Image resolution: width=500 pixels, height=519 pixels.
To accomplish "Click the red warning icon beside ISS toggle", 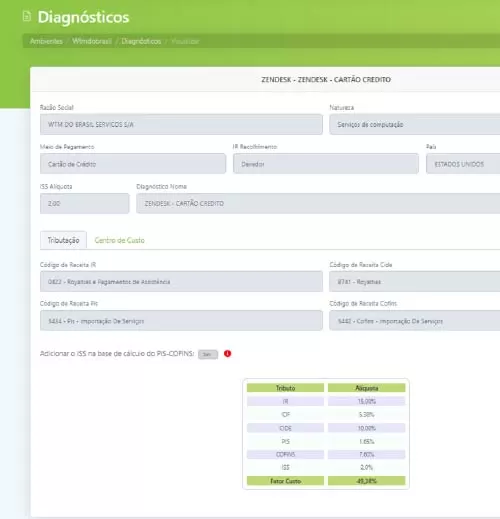I will pyautogui.click(x=228, y=354).
